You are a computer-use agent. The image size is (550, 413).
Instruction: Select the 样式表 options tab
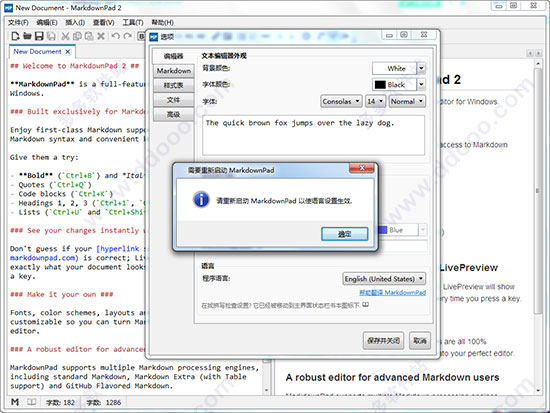click(x=174, y=85)
